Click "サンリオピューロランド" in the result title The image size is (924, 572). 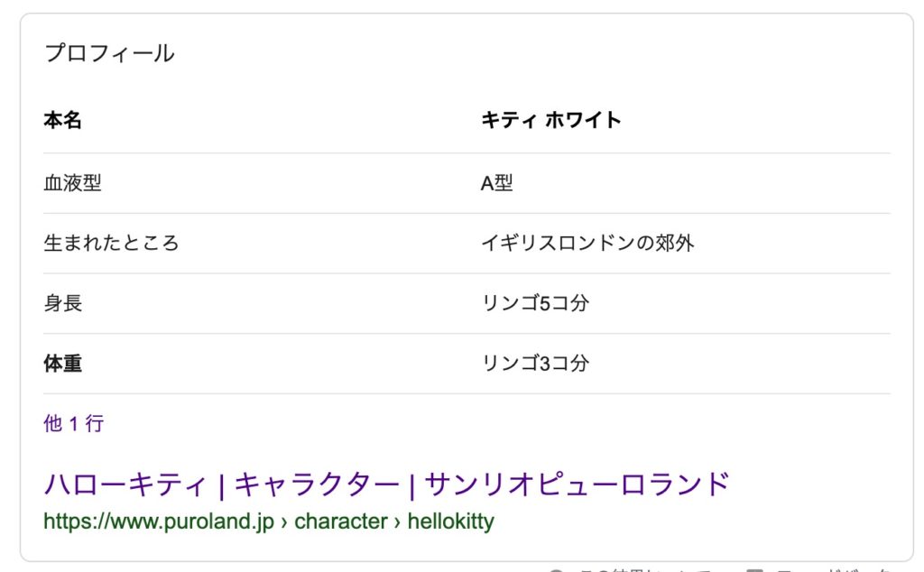pyautogui.click(x=577, y=484)
